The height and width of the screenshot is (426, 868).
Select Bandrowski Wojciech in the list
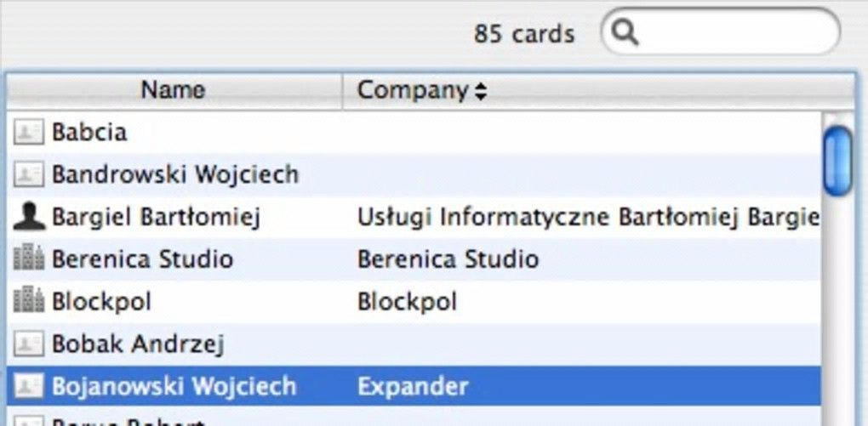174,174
